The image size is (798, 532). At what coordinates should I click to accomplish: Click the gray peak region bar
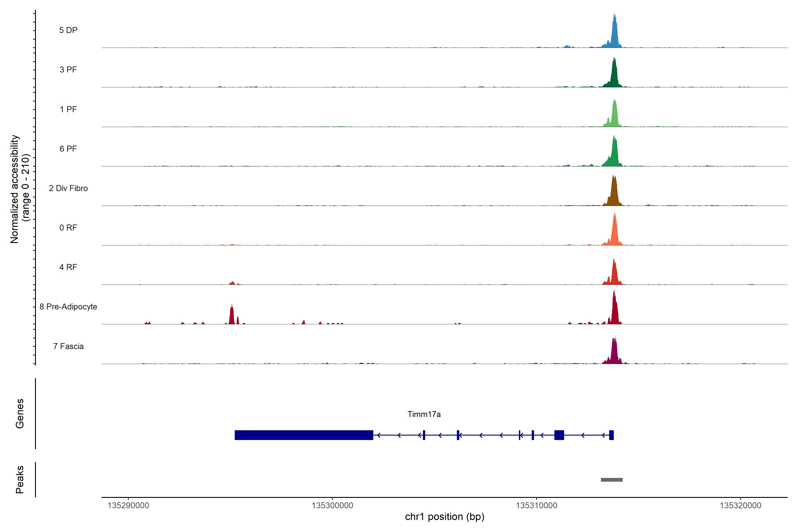pyautogui.click(x=611, y=480)
